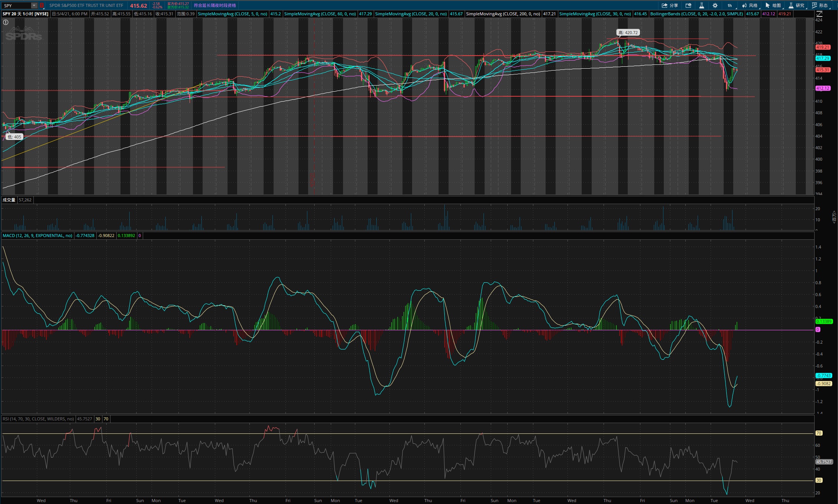Open the Style (风格) candlestick menu
Screen dimensions: 838x504
(x=750, y=5)
